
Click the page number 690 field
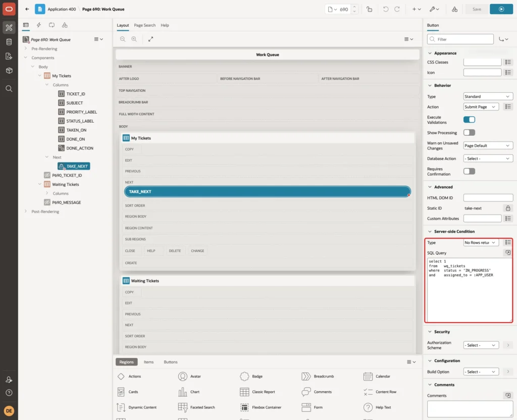point(344,9)
